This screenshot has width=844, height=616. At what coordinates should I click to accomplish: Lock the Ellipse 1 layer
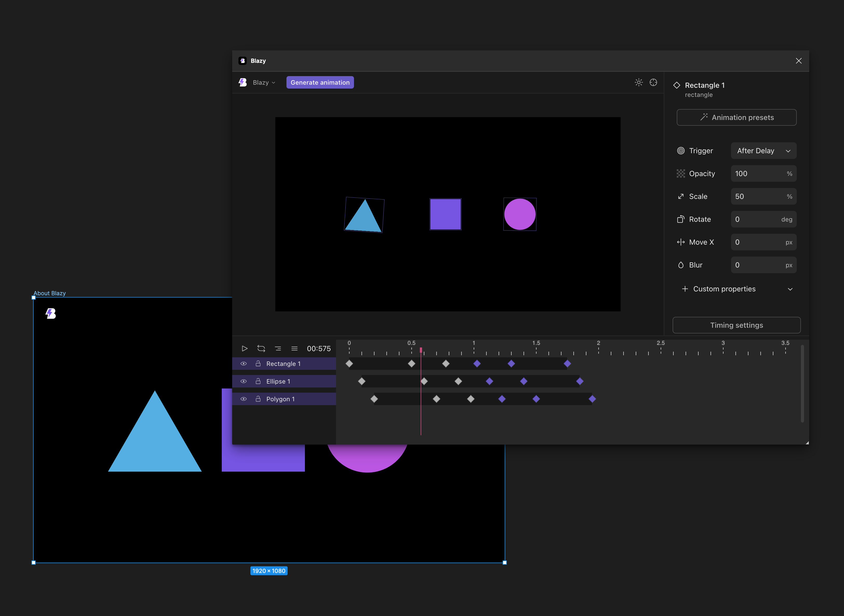(x=258, y=381)
